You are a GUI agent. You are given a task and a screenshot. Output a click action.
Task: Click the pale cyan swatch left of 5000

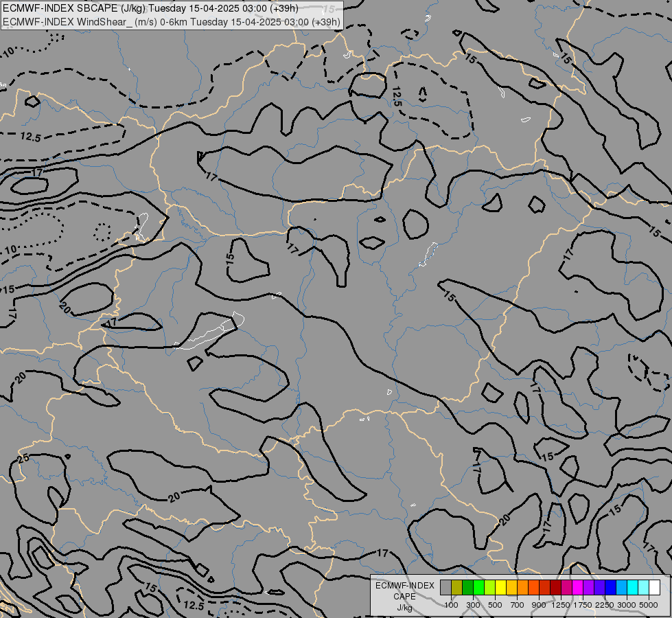point(644,588)
